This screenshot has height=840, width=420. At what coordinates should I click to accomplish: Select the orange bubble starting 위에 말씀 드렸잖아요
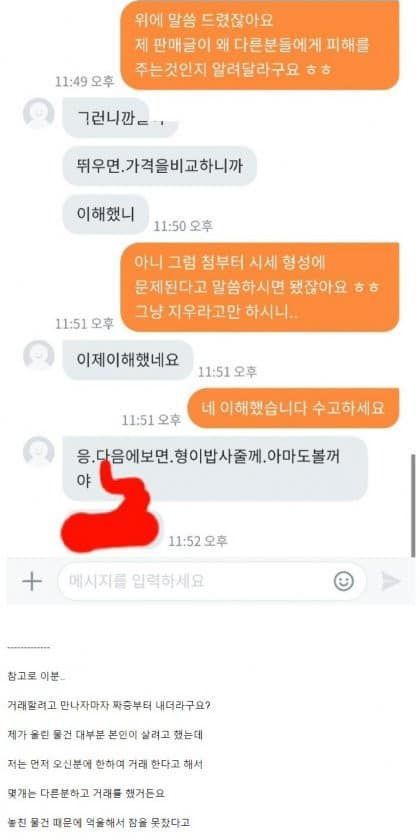260,45
